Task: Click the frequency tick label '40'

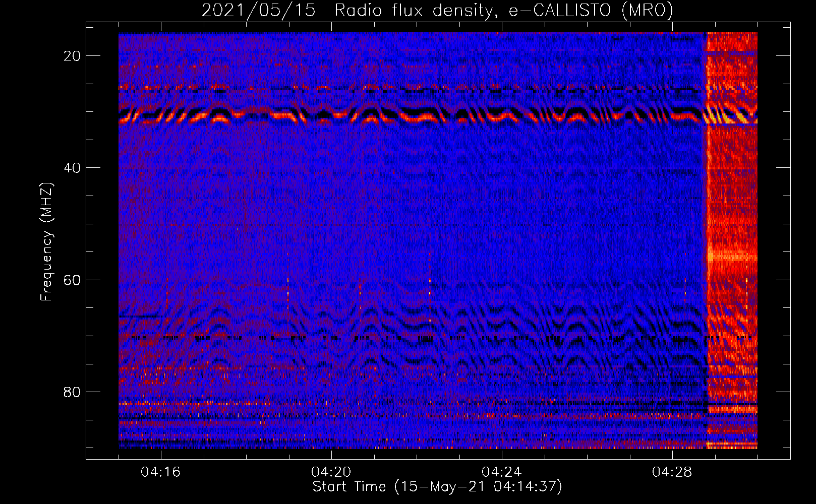Action: 73,167
